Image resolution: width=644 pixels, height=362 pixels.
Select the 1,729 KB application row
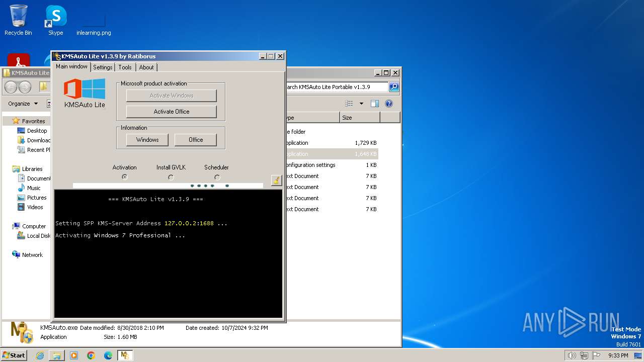332,143
